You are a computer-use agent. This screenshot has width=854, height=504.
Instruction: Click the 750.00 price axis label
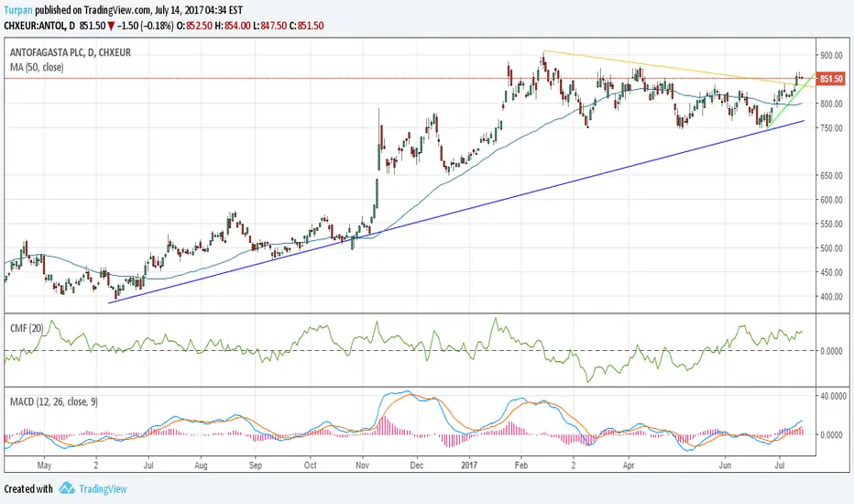[x=831, y=128]
